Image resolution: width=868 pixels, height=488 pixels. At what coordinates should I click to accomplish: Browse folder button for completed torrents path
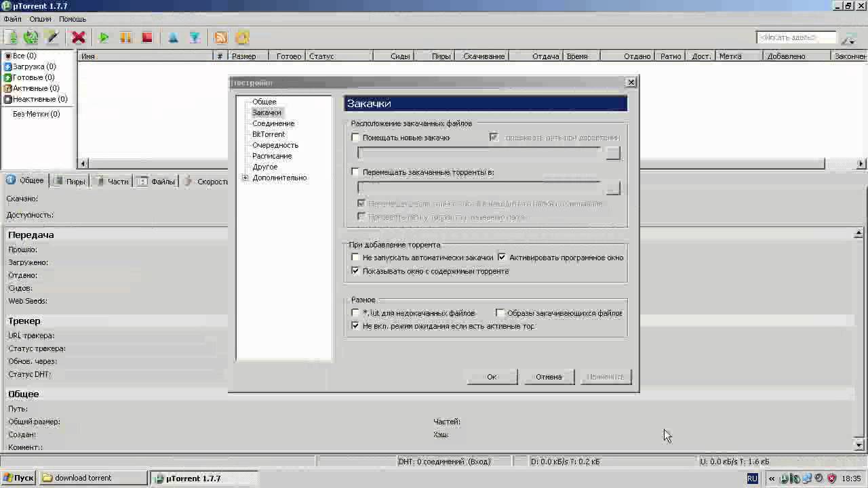(613, 188)
